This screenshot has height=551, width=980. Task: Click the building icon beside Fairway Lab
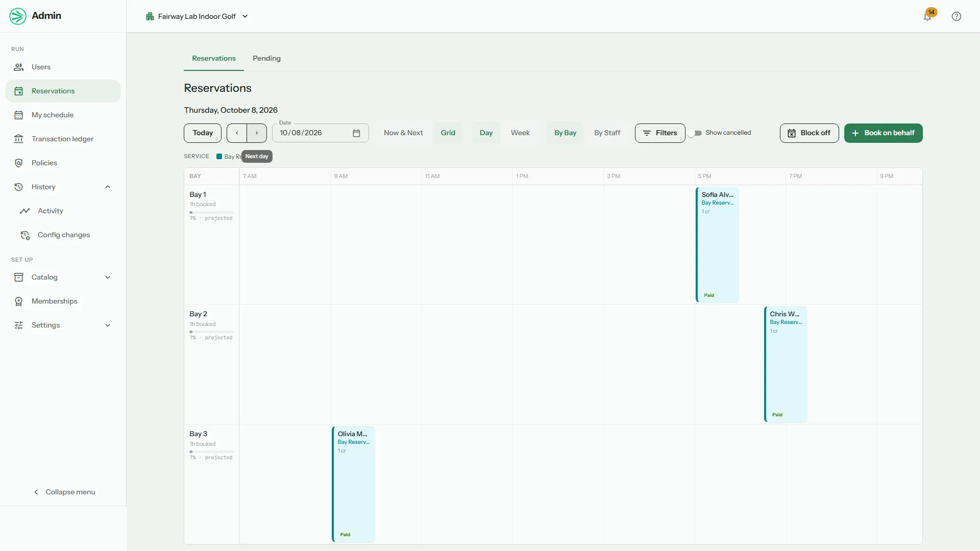pos(150,16)
